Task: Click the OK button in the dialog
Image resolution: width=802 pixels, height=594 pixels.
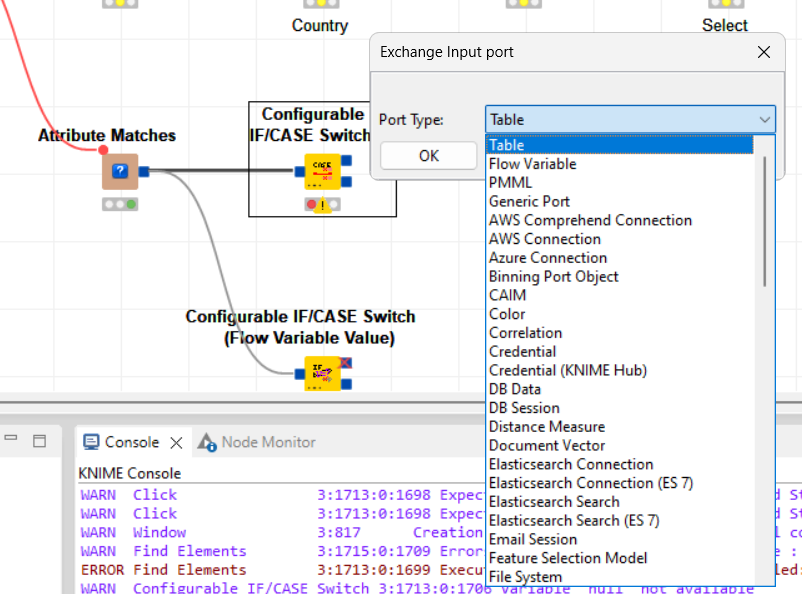Action: coord(429,156)
